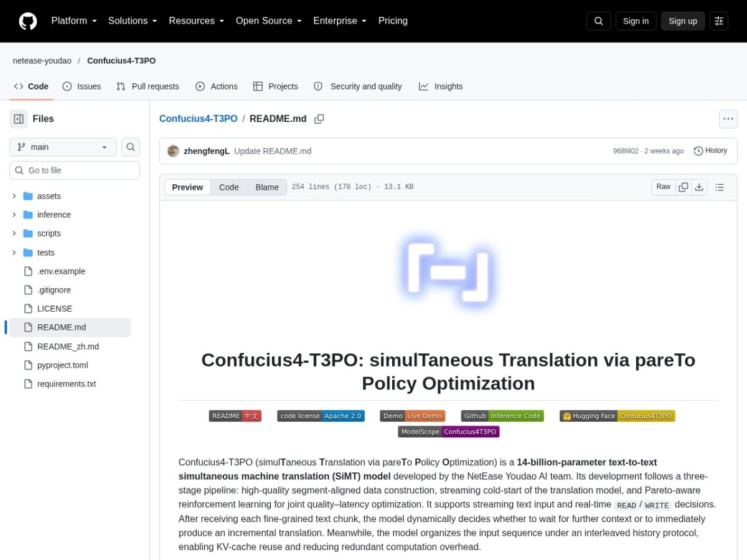The height and width of the screenshot is (560, 747).
Task: Open the README 中文 badge
Action: tap(235, 416)
